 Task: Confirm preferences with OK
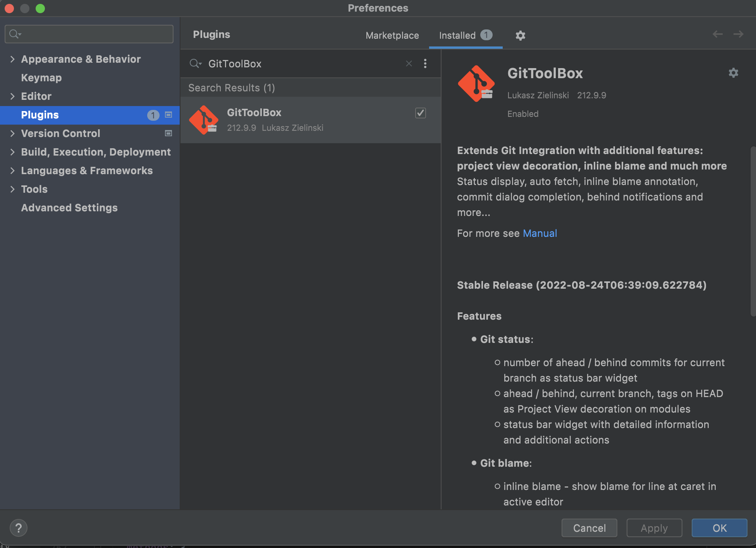719,528
